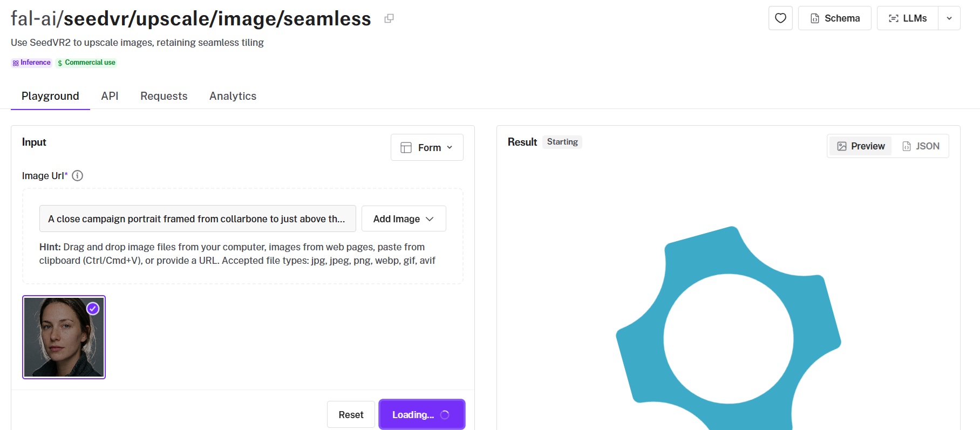Expand the Add Image dropdown
Screen dimensions: 980x430
click(404, 219)
